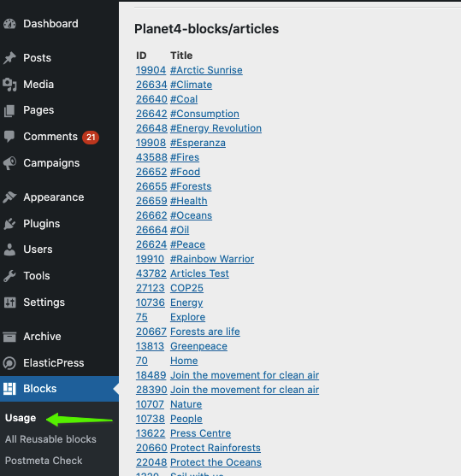Click the Posts pushpin icon
The height and width of the screenshot is (476, 461).
(x=9, y=58)
